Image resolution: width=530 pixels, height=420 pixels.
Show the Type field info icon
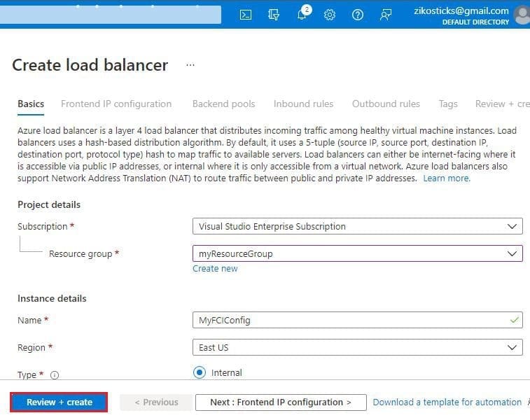pyautogui.click(x=55, y=375)
